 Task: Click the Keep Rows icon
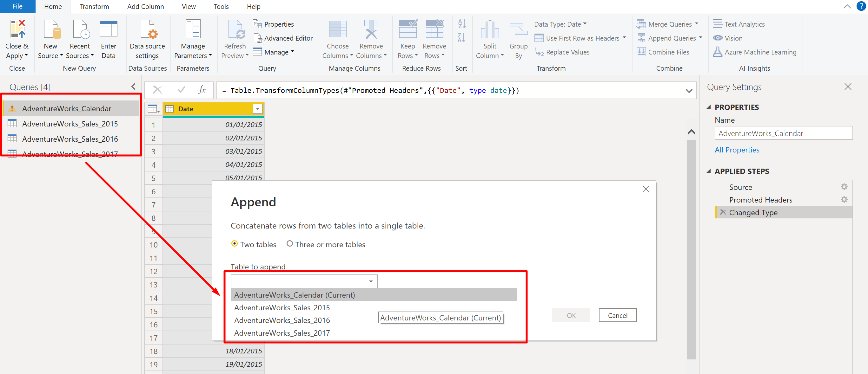tap(408, 29)
